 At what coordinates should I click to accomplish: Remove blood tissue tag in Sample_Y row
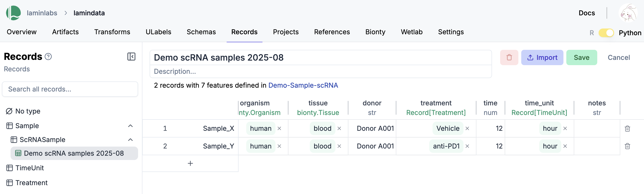pyautogui.click(x=339, y=146)
